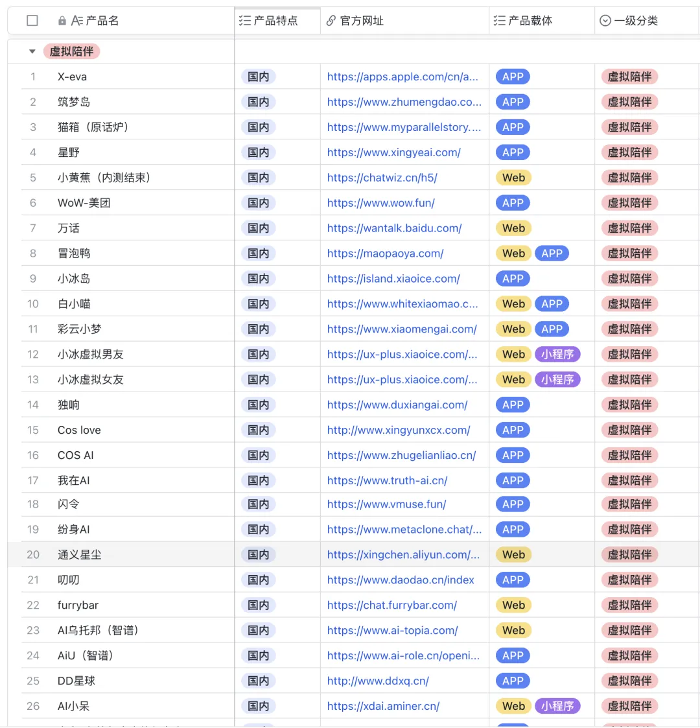This screenshot has width=700, height=728.
Task: Click the 国内 tag in 叨叨 row
Action: tap(259, 580)
